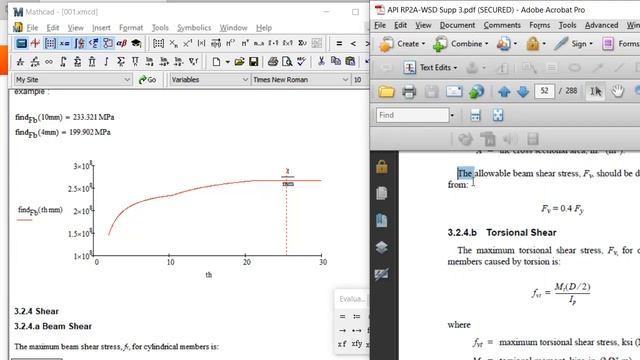Paste from clipboard in Mathcad toolbar
The image size is (640, 360).
click(350, 62)
